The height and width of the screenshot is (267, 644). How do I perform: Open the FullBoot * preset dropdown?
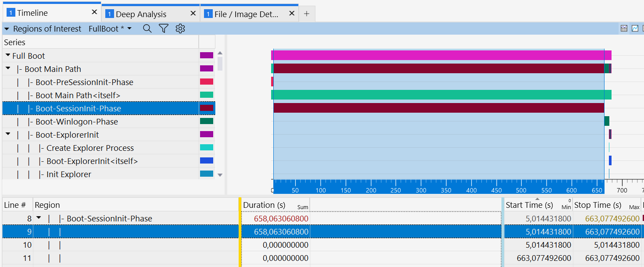(x=110, y=28)
